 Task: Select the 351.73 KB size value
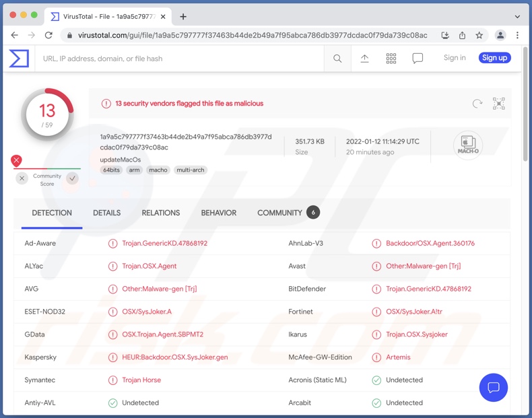point(309,141)
